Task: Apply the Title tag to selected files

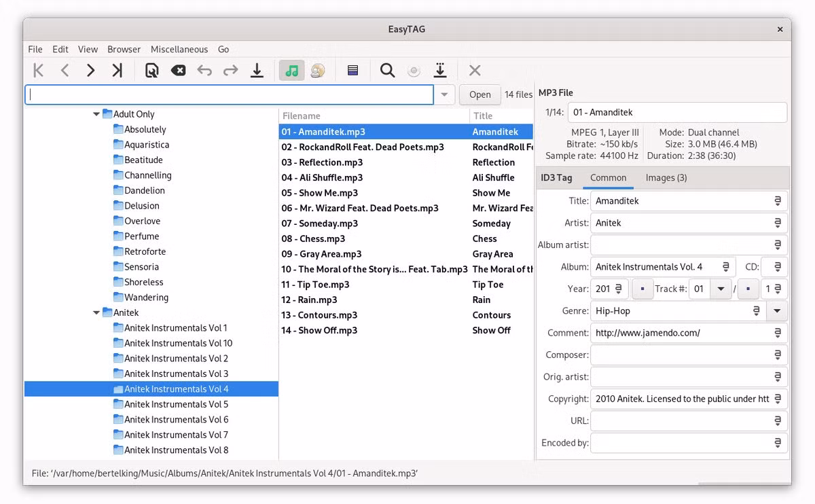Action: (x=778, y=201)
